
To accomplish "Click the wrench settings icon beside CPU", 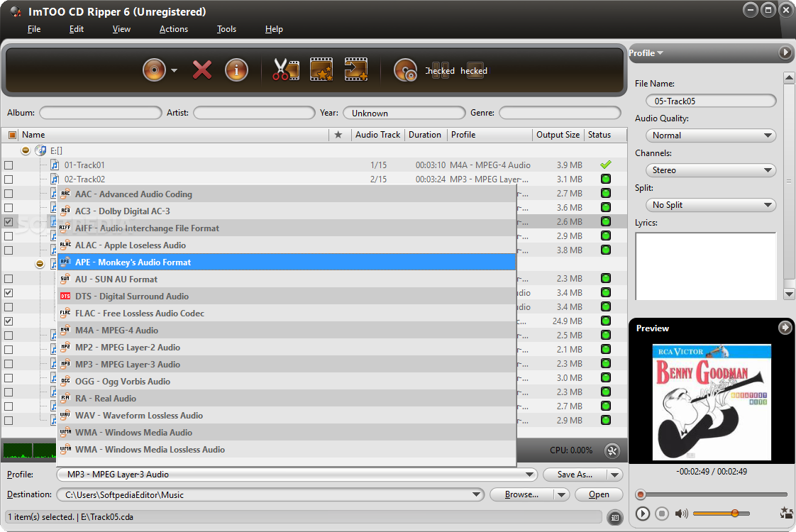I will pyautogui.click(x=612, y=450).
